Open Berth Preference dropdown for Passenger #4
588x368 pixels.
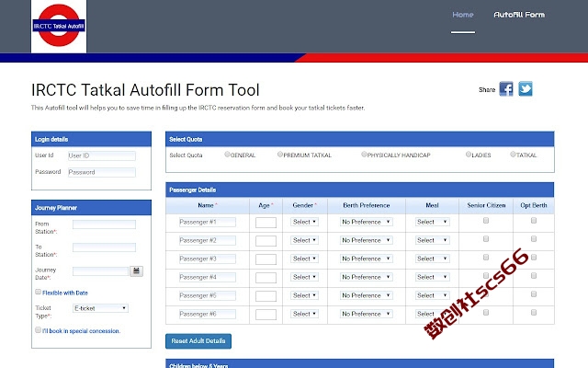366,277
